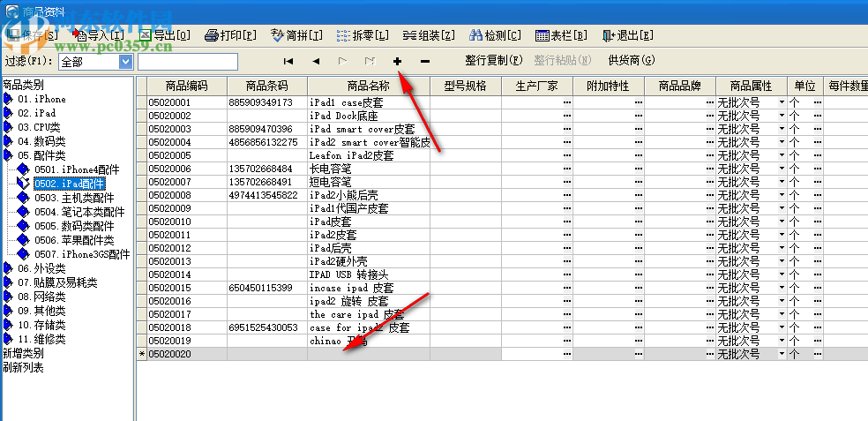This screenshot has height=421, width=868.
Task: Delete the record with minus icon
Action: pos(424,62)
